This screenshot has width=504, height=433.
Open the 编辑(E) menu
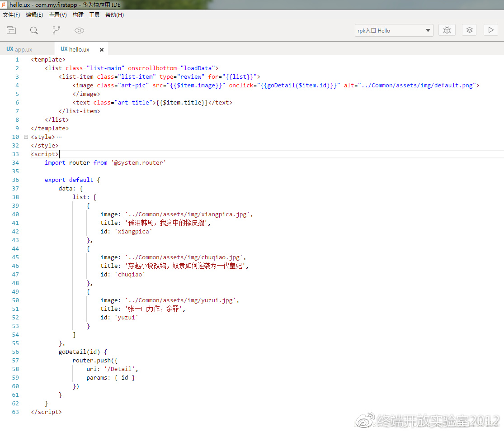34,15
